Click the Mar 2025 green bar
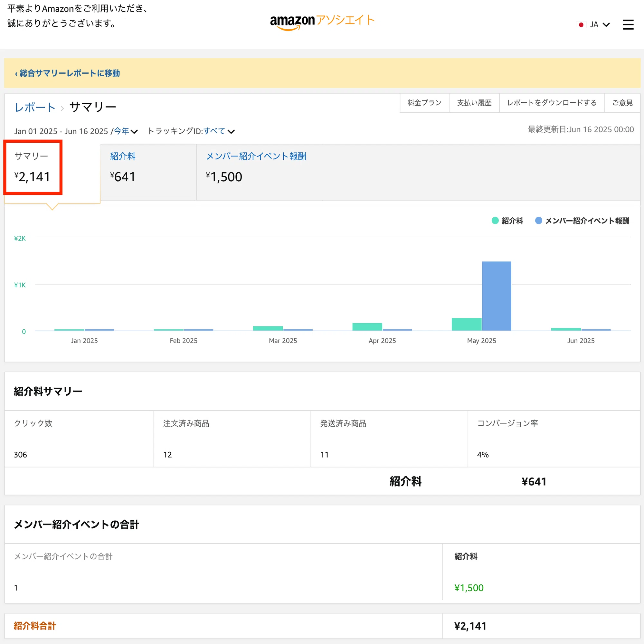Image resolution: width=644 pixels, height=644 pixels. [268, 328]
